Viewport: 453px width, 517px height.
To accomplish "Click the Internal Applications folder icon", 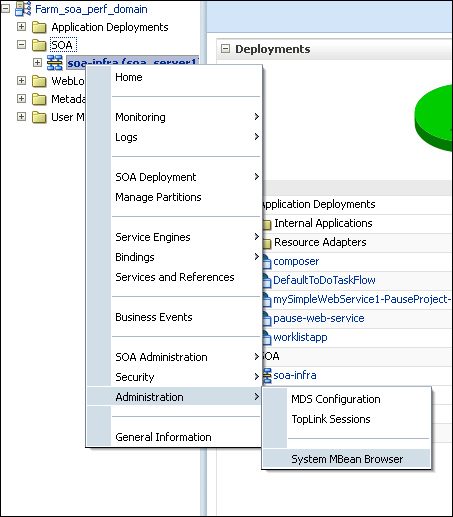I will pos(267,224).
